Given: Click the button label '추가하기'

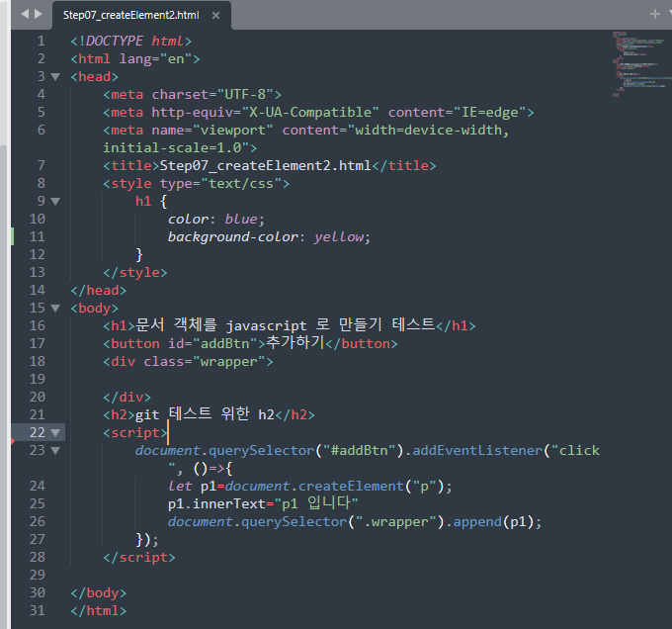Looking at the screenshot, I should pos(295,342).
